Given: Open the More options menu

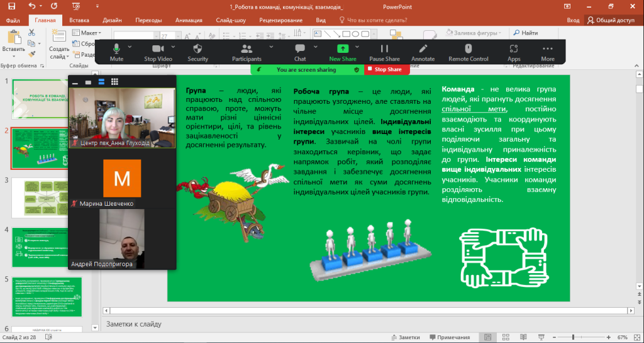Looking at the screenshot, I should [547, 52].
